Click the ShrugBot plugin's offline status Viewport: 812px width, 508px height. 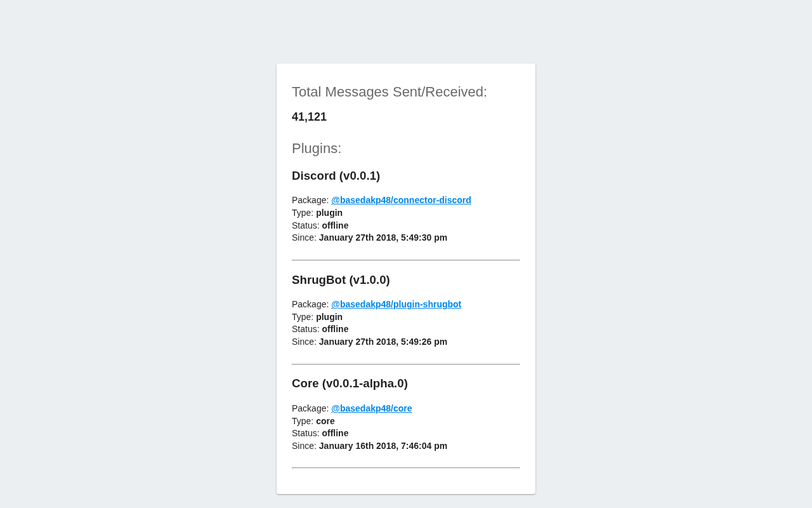click(335, 329)
